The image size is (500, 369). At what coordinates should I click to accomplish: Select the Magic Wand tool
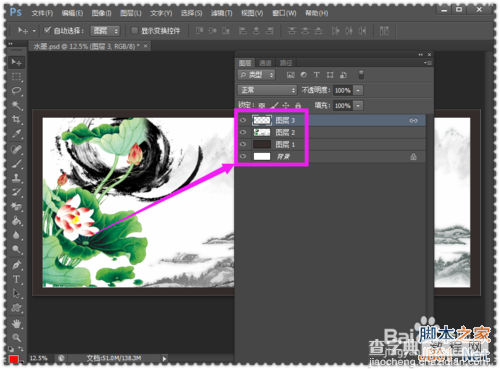16,105
